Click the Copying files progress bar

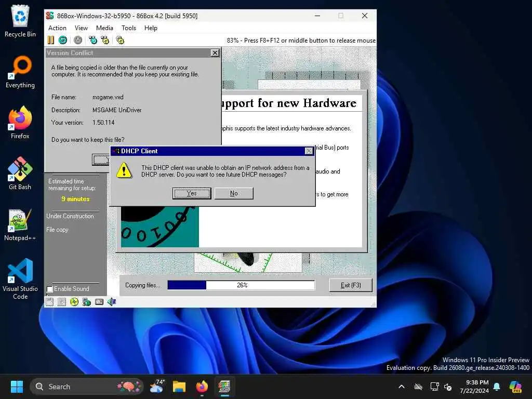241,285
